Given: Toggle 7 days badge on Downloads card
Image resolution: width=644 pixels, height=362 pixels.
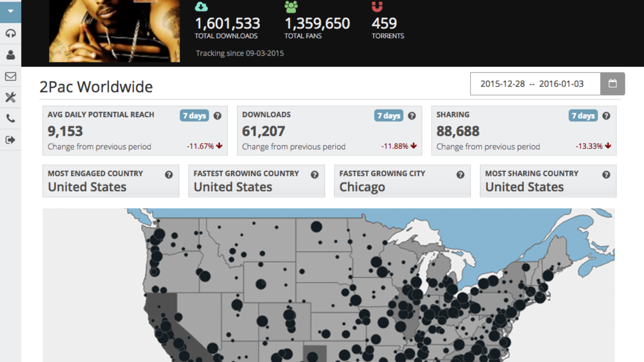Looking at the screenshot, I should (388, 116).
